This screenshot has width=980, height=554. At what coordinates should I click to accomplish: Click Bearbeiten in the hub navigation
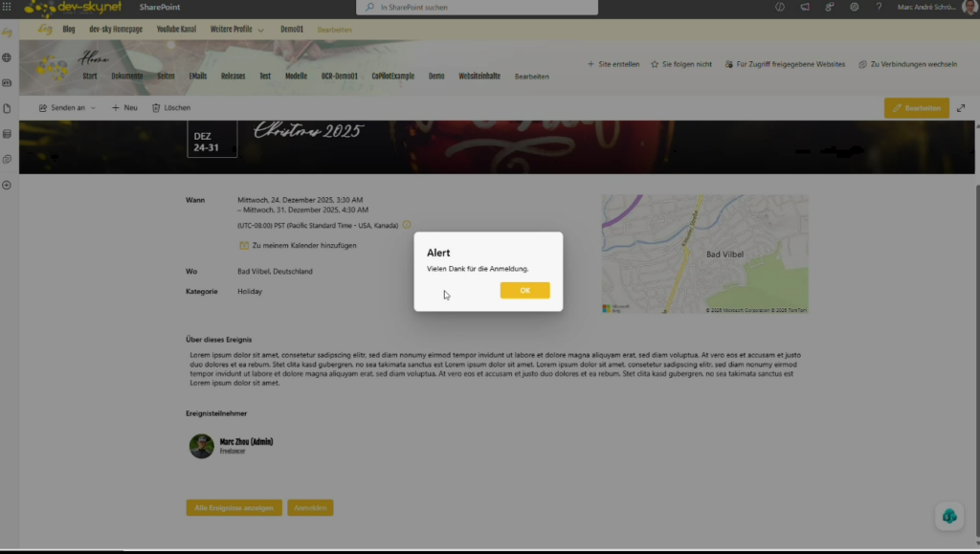(334, 30)
